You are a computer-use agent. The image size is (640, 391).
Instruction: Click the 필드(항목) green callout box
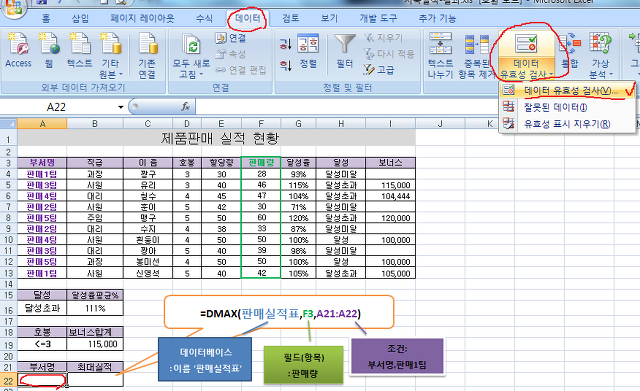coord(303,365)
